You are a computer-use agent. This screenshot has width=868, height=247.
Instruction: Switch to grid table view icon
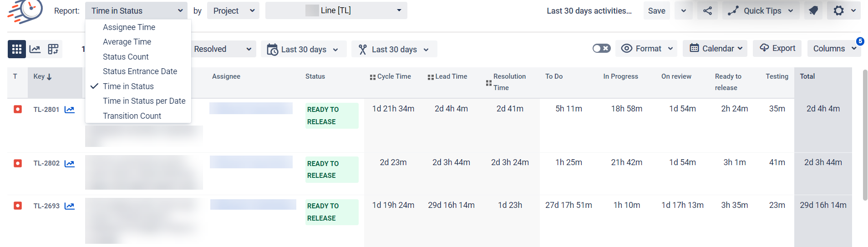[17, 49]
